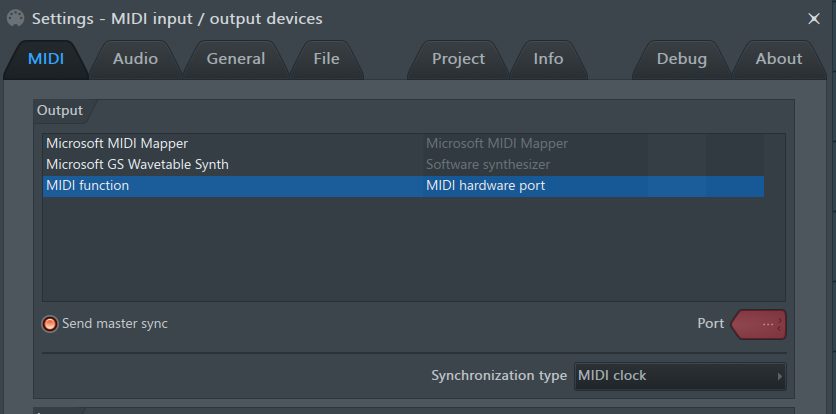
Task: Open the Debug tab
Action: click(681, 59)
